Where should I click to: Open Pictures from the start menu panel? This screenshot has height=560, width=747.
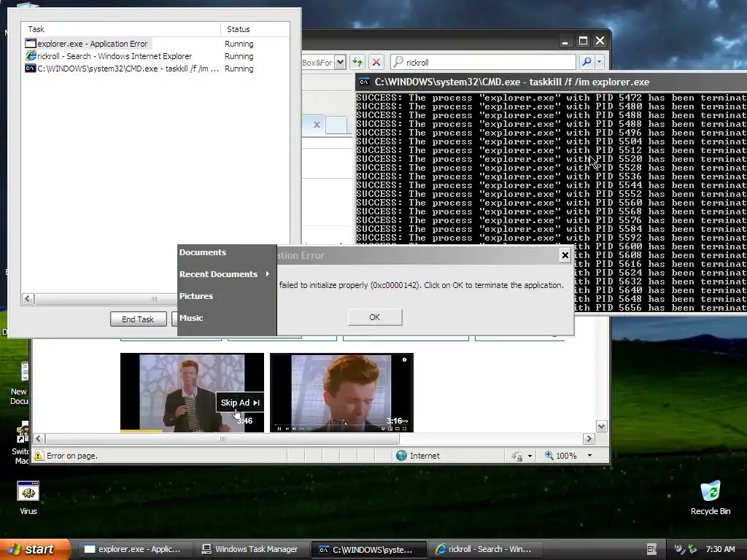click(196, 296)
